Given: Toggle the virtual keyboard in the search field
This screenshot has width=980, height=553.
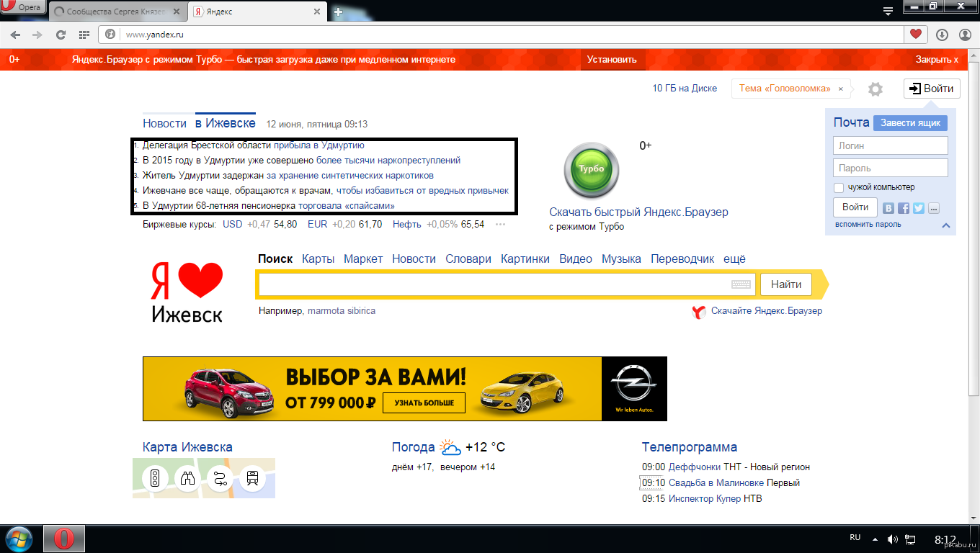Looking at the screenshot, I should (741, 284).
